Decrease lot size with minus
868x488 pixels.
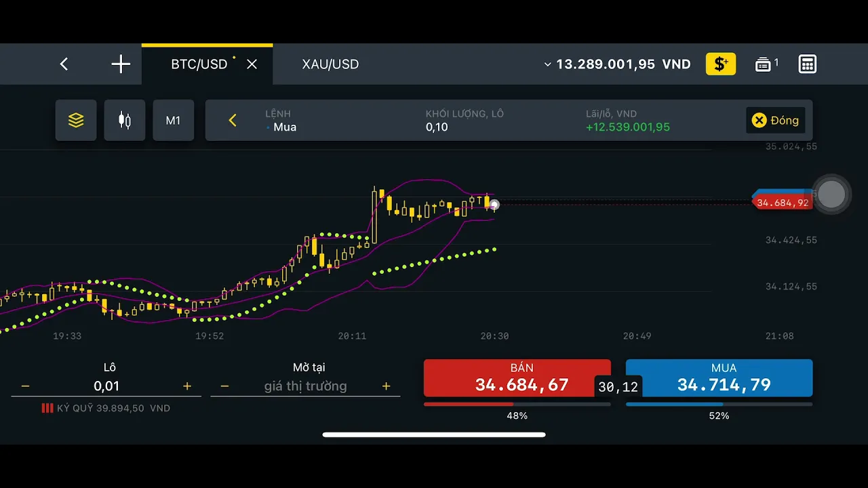tap(25, 386)
